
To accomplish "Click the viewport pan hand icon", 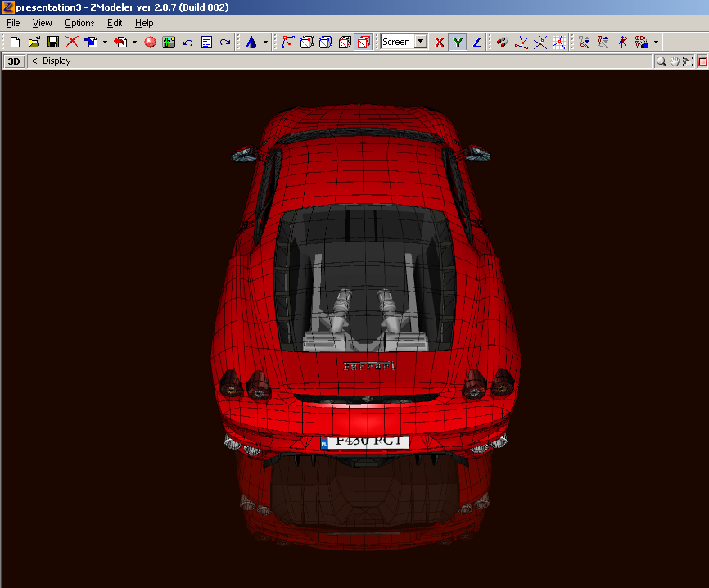I will point(674,61).
